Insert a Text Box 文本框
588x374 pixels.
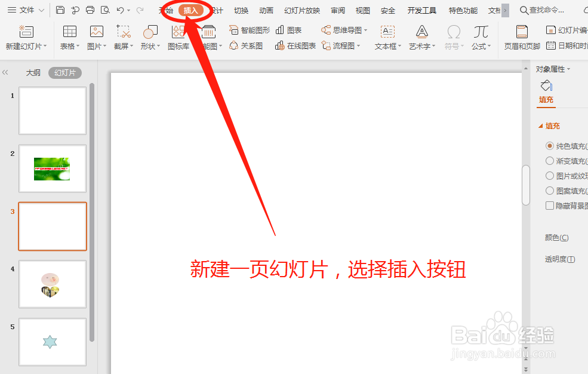coord(388,38)
